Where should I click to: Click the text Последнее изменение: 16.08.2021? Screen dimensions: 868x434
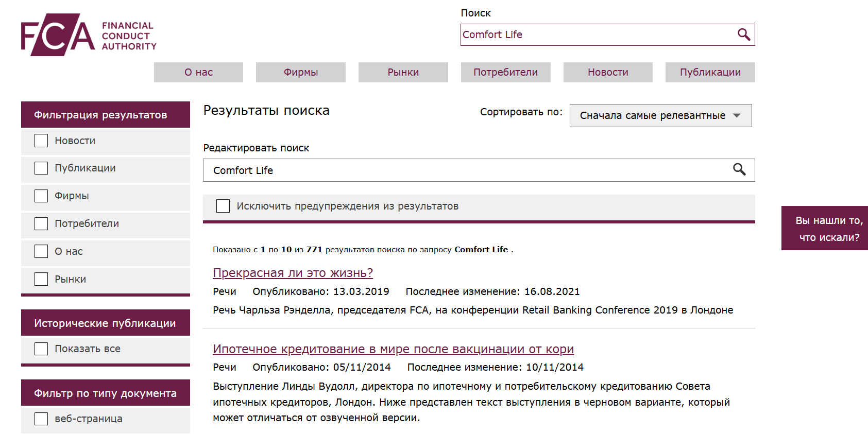coord(492,291)
